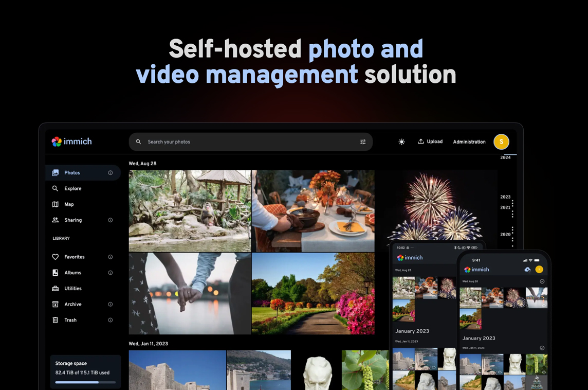Click the Trash bin icon

tap(56, 320)
